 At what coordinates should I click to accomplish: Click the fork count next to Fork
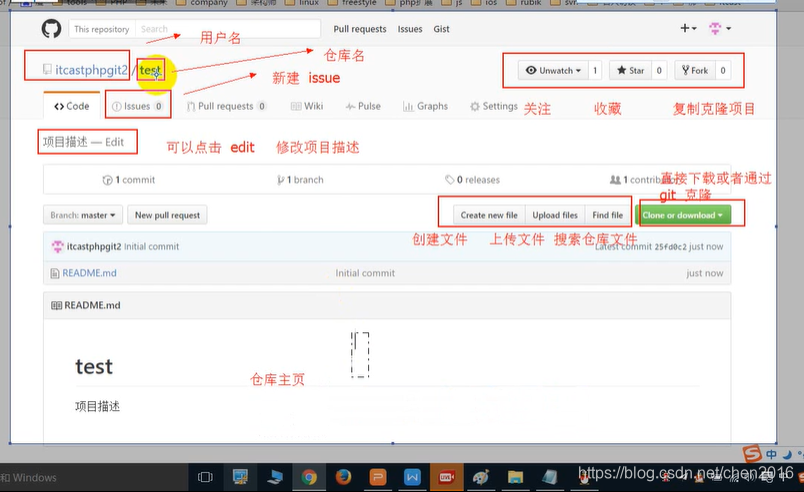pyautogui.click(x=722, y=70)
